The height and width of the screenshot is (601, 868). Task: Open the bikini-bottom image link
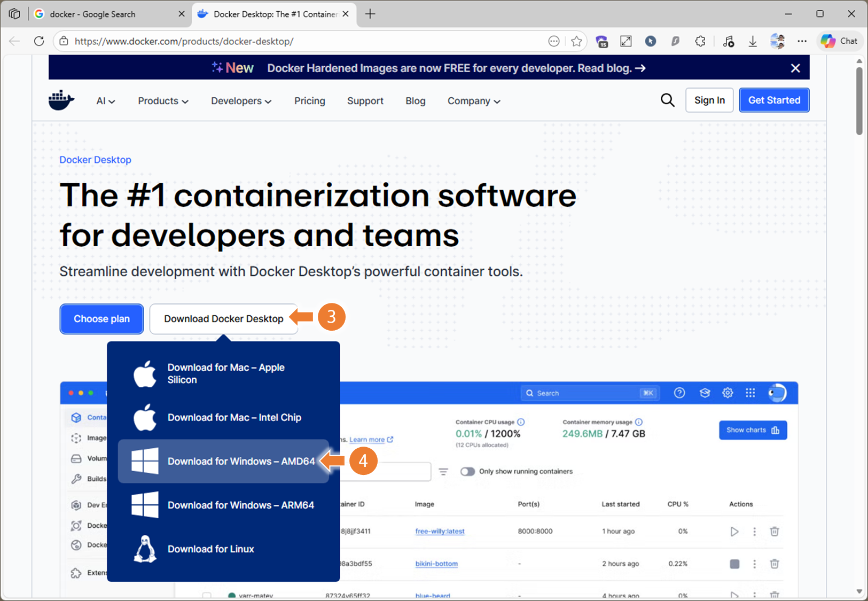[436, 564]
